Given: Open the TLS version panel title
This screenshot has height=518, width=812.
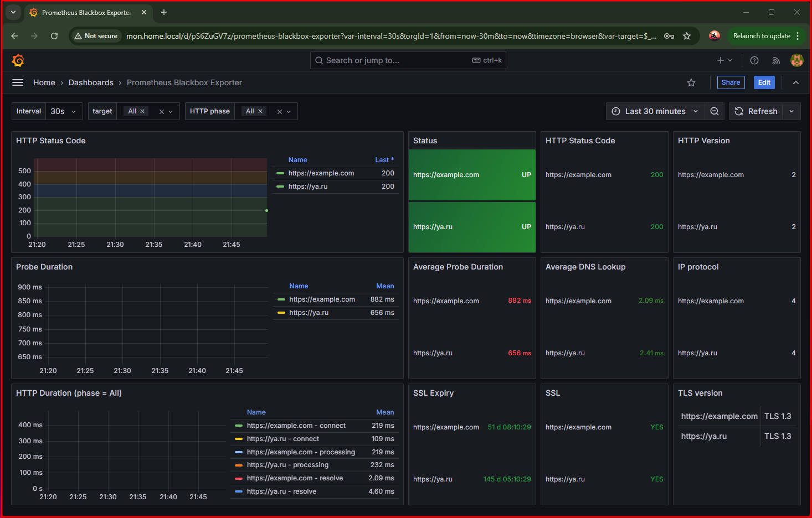Looking at the screenshot, I should point(700,393).
